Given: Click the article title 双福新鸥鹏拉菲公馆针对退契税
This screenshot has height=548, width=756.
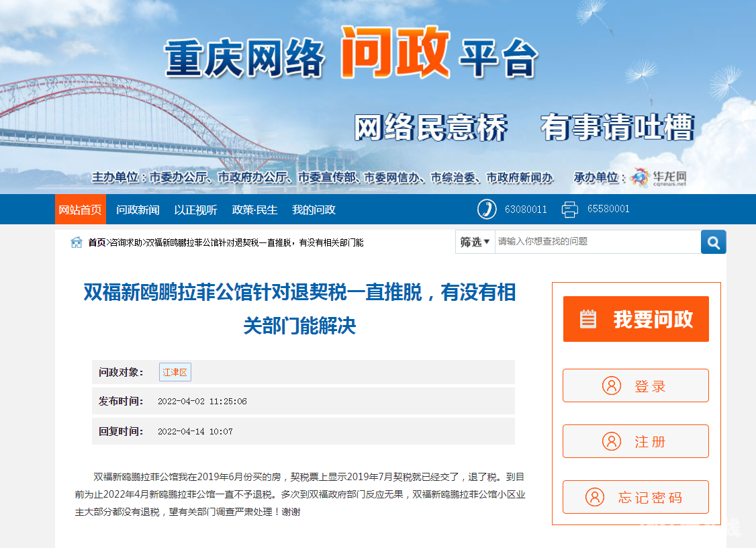Looking at the screenshot, I should tap(299, 309).
